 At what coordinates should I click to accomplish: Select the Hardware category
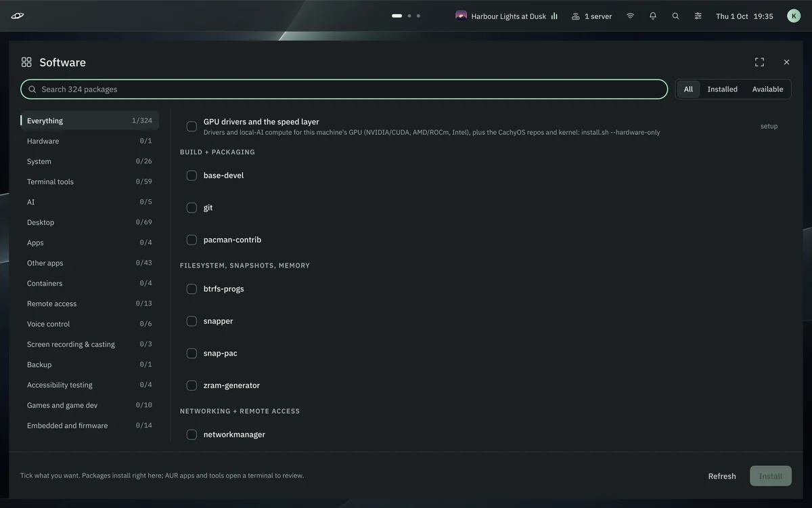(89, 141)
